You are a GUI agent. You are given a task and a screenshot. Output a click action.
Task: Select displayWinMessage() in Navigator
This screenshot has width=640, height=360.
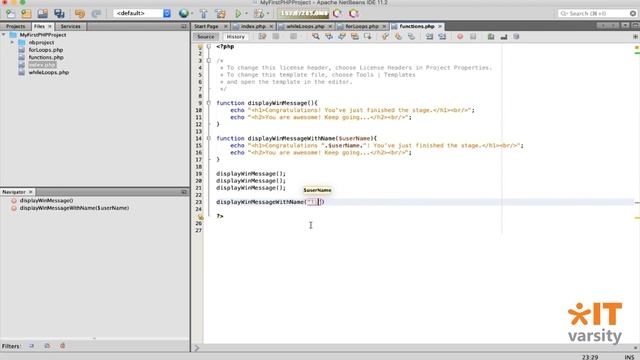[x=47, y=200]
